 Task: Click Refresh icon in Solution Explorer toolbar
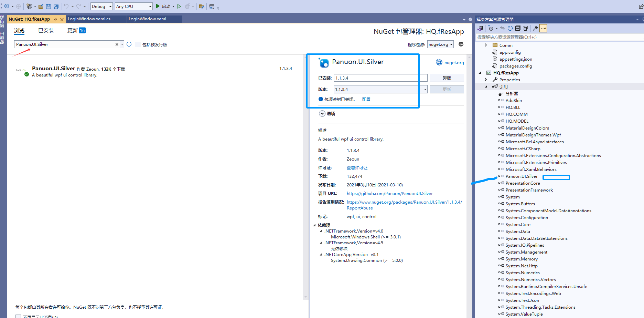[x=510, y=28]
